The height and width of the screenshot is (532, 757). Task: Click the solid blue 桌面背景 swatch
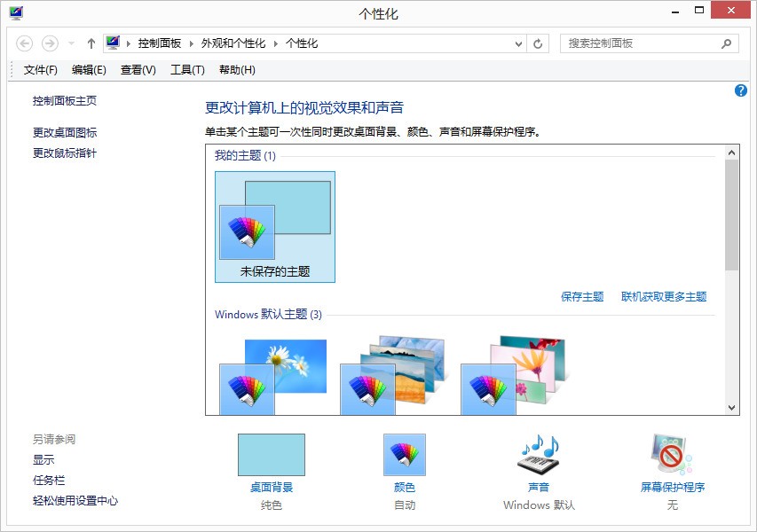tap(272, 454)
